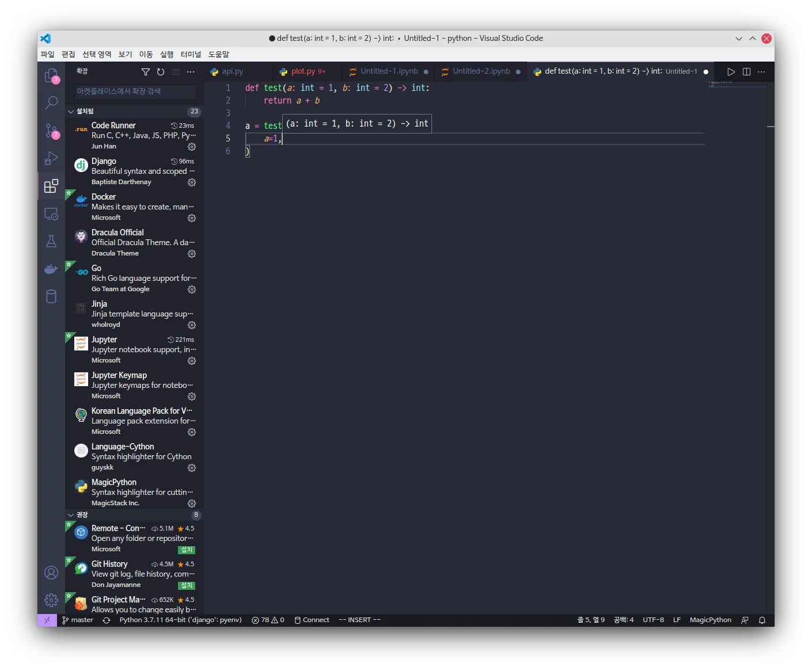This screenshot has height=671, width=812.
Task: Open the 도움말 menu
Action: (x=219, y=54)
